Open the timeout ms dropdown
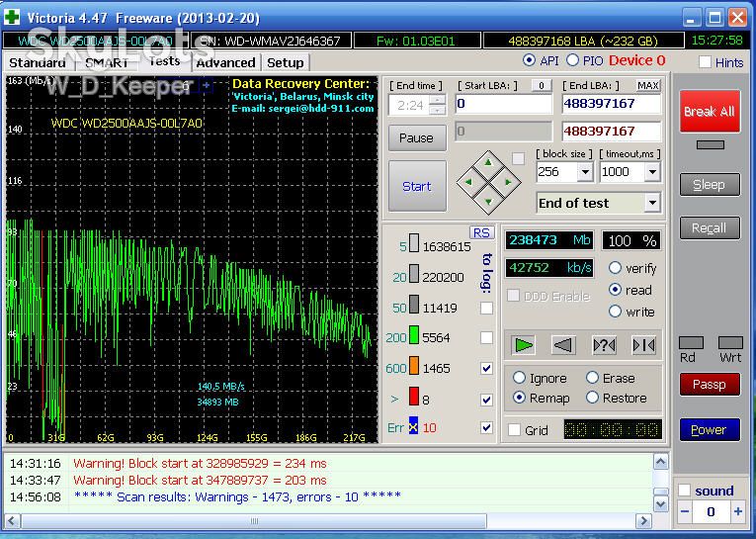This screenshot has height=539, width=756. click(652, 172)
